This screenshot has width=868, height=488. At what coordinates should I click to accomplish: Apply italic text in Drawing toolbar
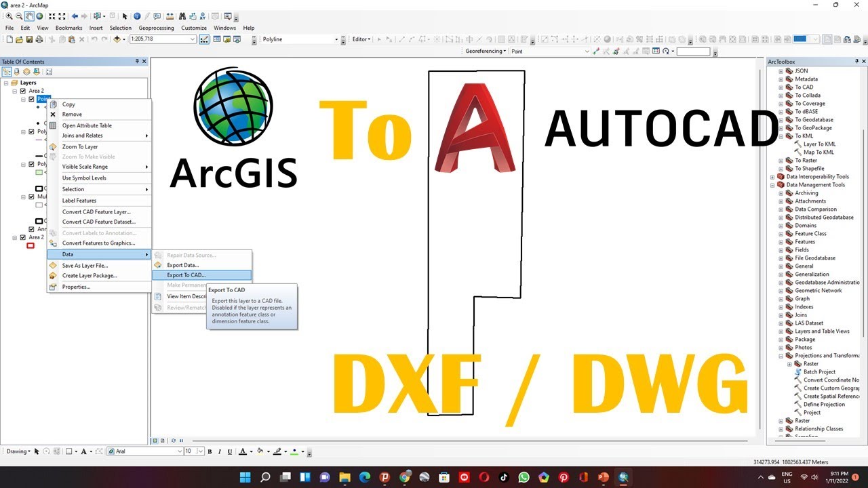(219, 451)
